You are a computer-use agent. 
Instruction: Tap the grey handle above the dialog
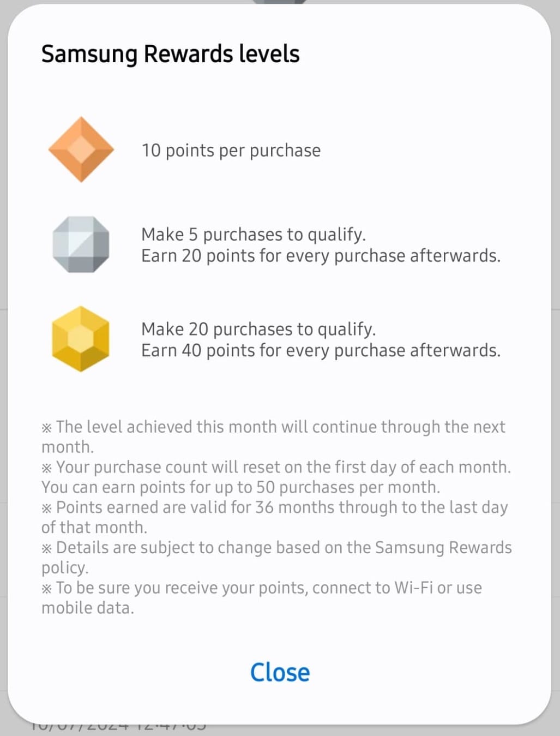pyautogui.click(x=280, y=2)
